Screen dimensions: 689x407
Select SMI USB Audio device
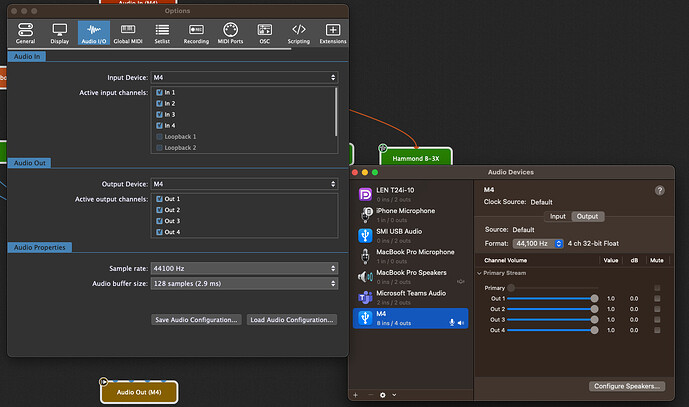(x=410, y=236)
